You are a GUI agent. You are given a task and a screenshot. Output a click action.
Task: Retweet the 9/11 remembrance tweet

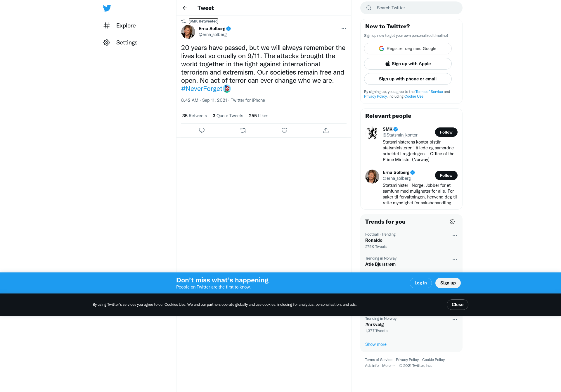tap(243, 130)
